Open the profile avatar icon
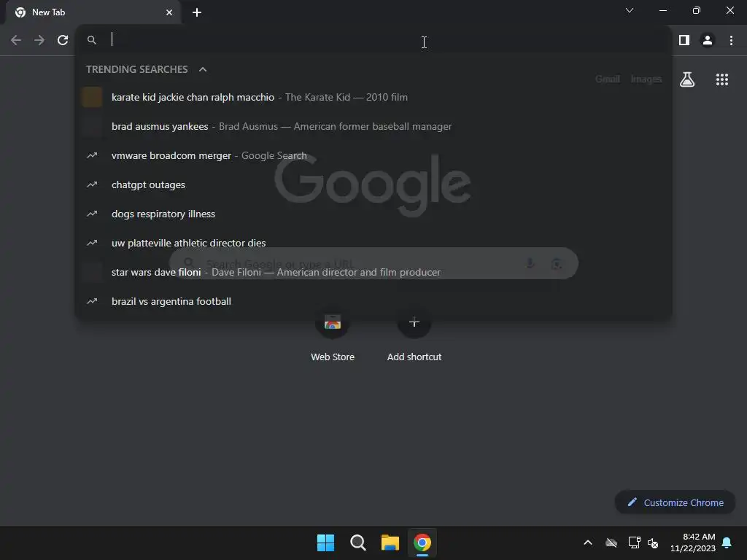The height and width of the screenshot is (560, 747). 708,41
